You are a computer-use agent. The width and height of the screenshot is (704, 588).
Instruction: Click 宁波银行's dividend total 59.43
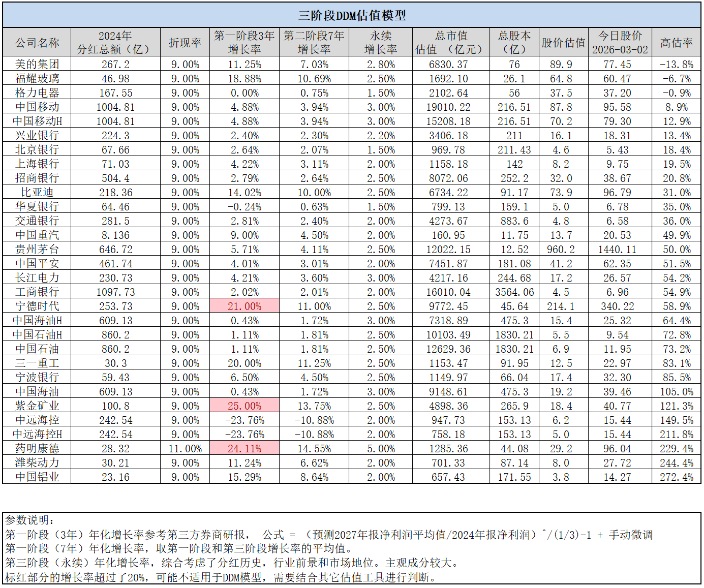116,377
